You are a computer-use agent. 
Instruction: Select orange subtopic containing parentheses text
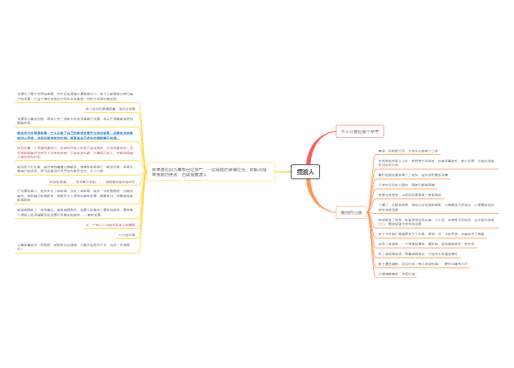[x=423, y=264]
